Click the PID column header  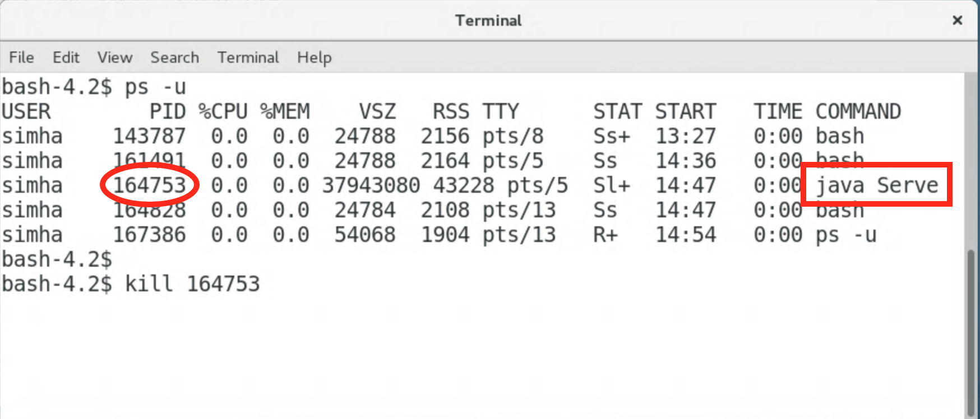pyautogui.click(x=167, y=111)
